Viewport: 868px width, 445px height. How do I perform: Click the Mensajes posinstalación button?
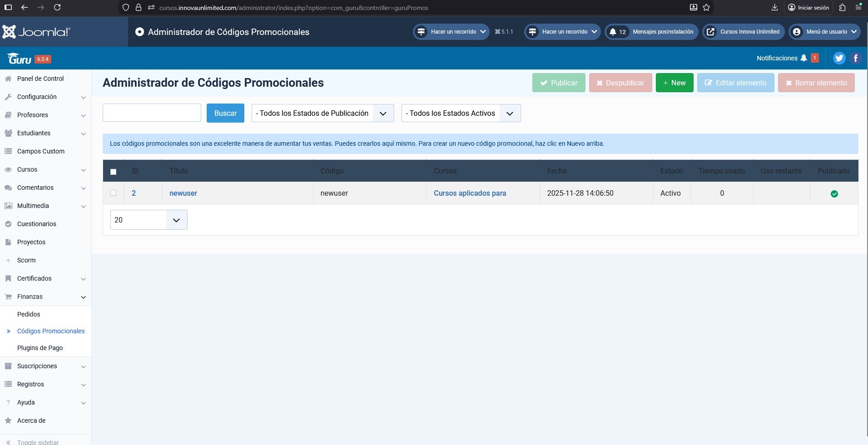coord(651,32)
